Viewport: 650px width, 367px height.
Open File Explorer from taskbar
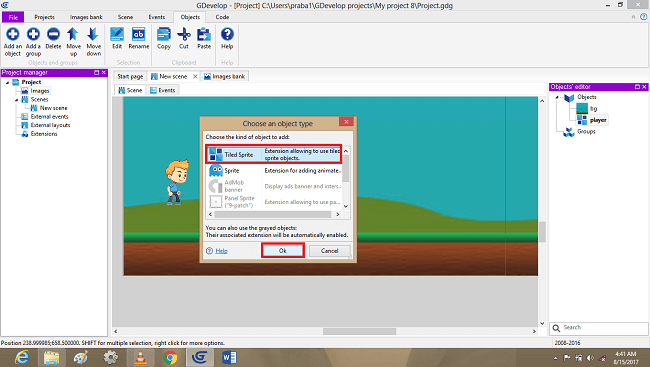click(x=52, y=357)
